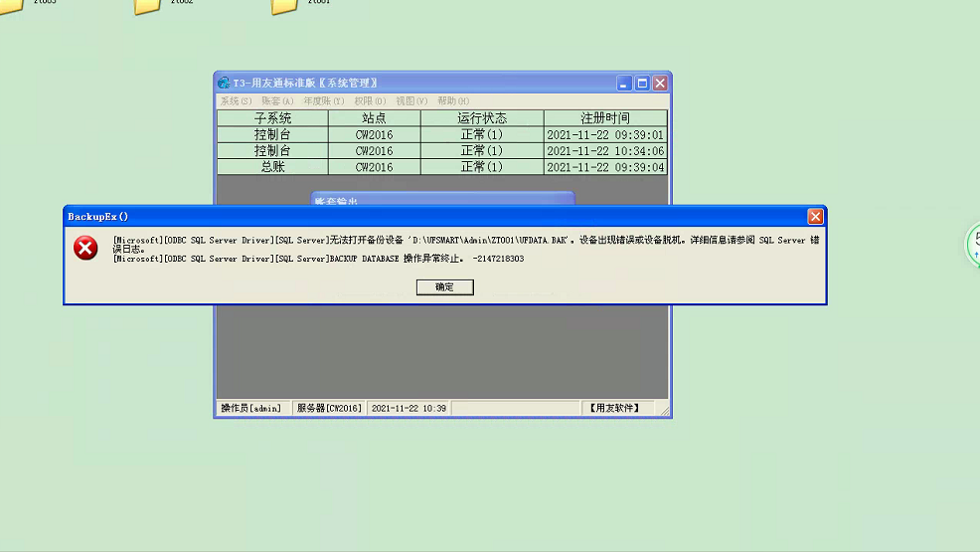Open the 年度账(Y) menu
The image size is (980, 552).
pyautogui.click(x=324, y=100)
